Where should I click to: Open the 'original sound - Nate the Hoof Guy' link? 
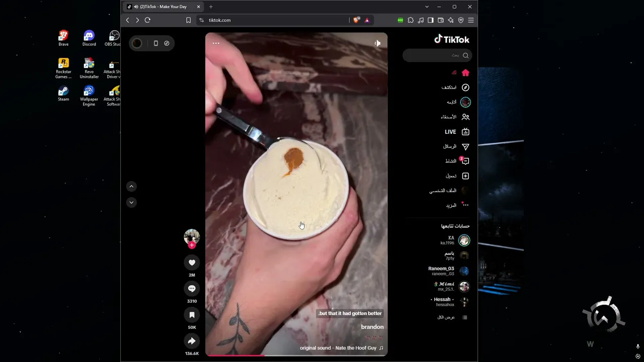click(x=342, y=348)
